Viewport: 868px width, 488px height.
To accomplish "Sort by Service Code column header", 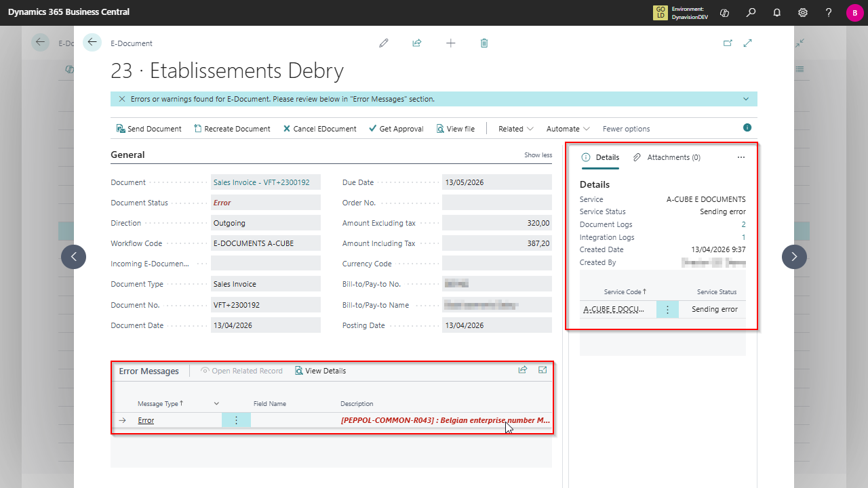I will tap(625, 292).
